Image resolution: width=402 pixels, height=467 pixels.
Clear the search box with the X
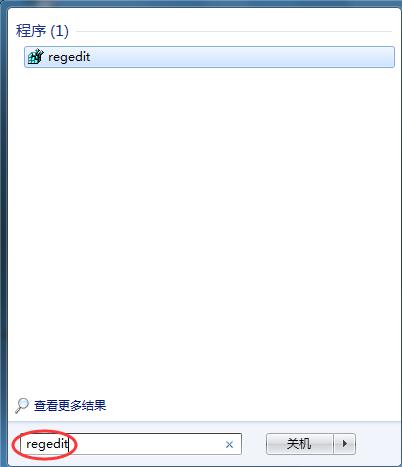(229, 444)
